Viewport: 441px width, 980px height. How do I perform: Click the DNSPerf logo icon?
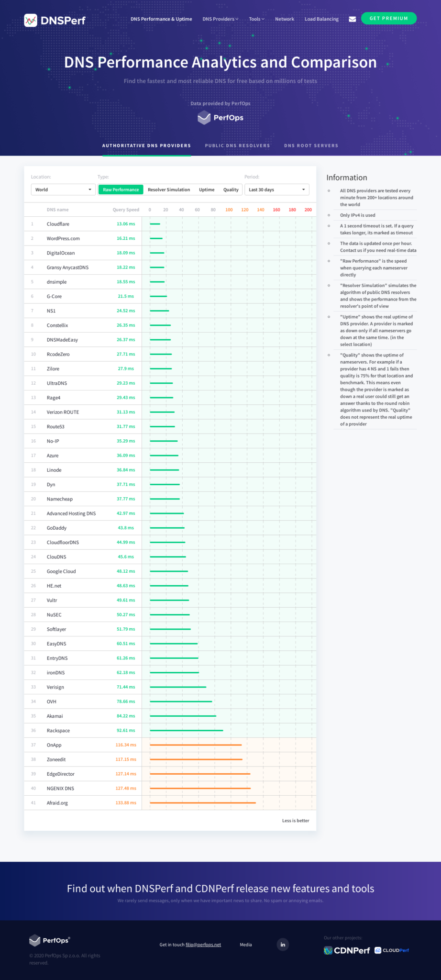(x=31, y=20)
